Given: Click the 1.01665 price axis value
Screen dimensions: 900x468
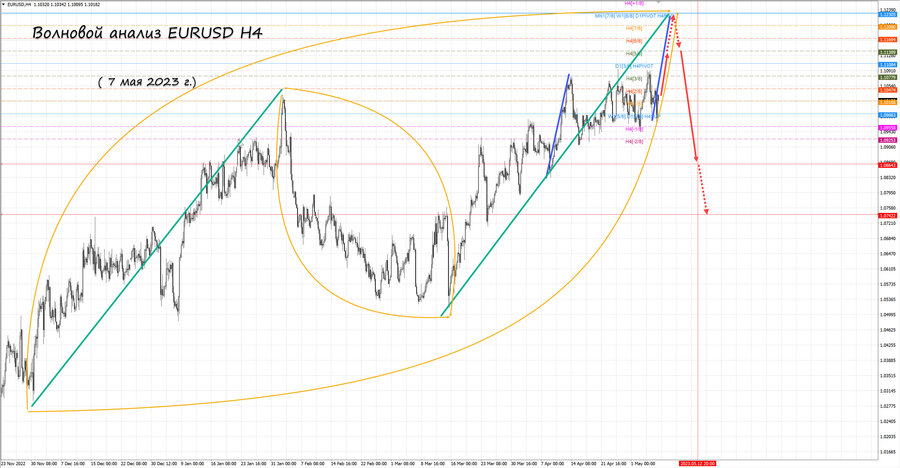Looking at the screenshot, I should pos(888,452).
